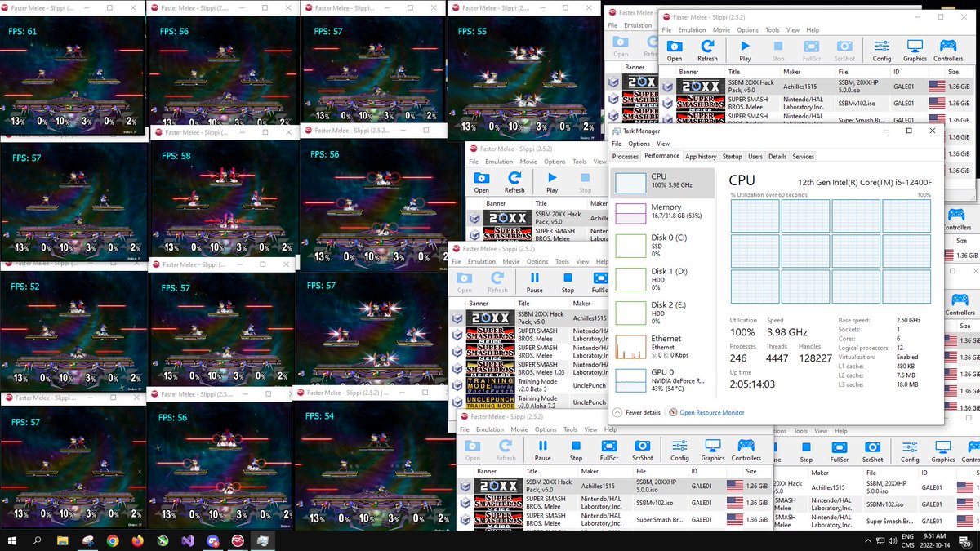
Task: Open Firefox from the taskbar
Action: (x=138, y=540)
